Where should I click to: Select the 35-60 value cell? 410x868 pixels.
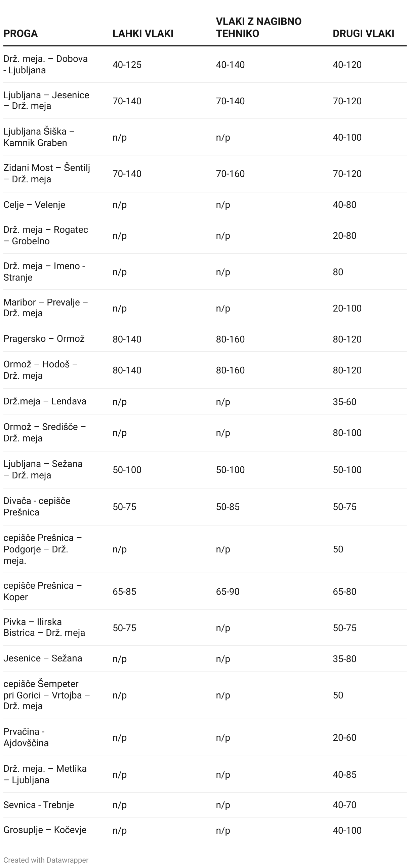pyautogui.click(x=344, y=402)
